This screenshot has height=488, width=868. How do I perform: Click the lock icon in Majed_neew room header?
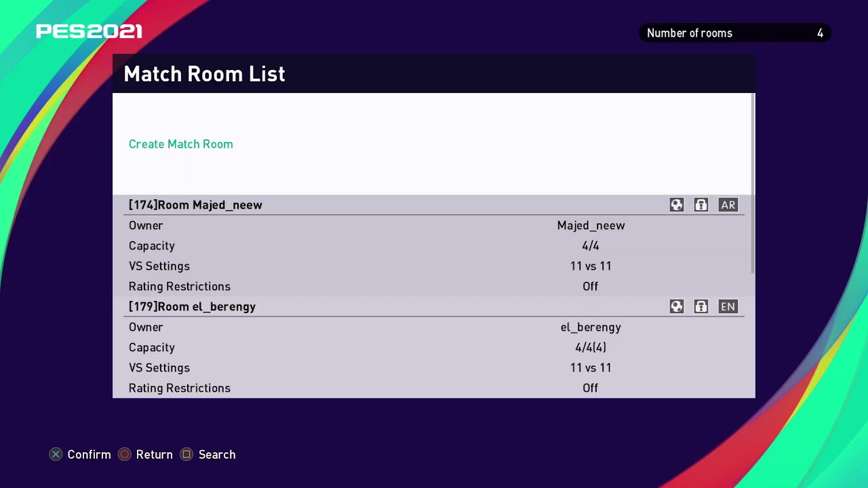pyautogui.click(x=701, y=205)
